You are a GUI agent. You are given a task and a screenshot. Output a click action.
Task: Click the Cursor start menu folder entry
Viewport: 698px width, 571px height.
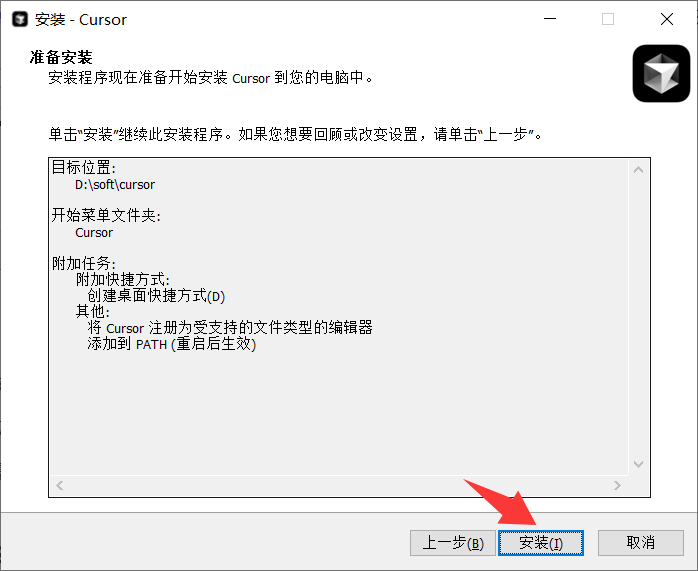pyautogui.click(x=94, y=233)
